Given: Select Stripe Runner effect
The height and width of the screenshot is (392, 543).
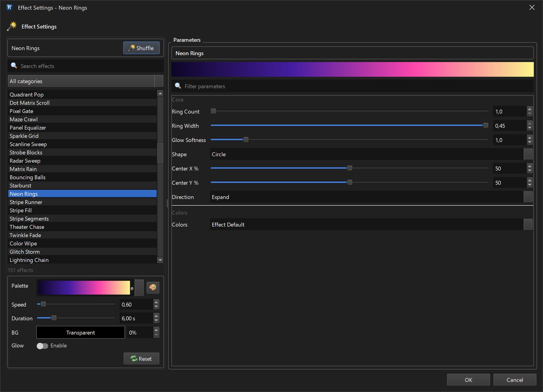Looking at the screenshot, I should pos(82,202).
